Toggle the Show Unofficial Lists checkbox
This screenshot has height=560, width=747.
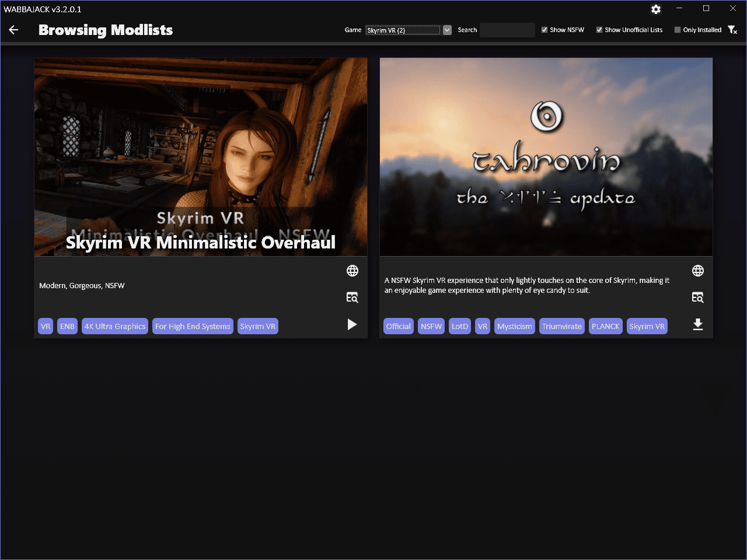[599, 30]
